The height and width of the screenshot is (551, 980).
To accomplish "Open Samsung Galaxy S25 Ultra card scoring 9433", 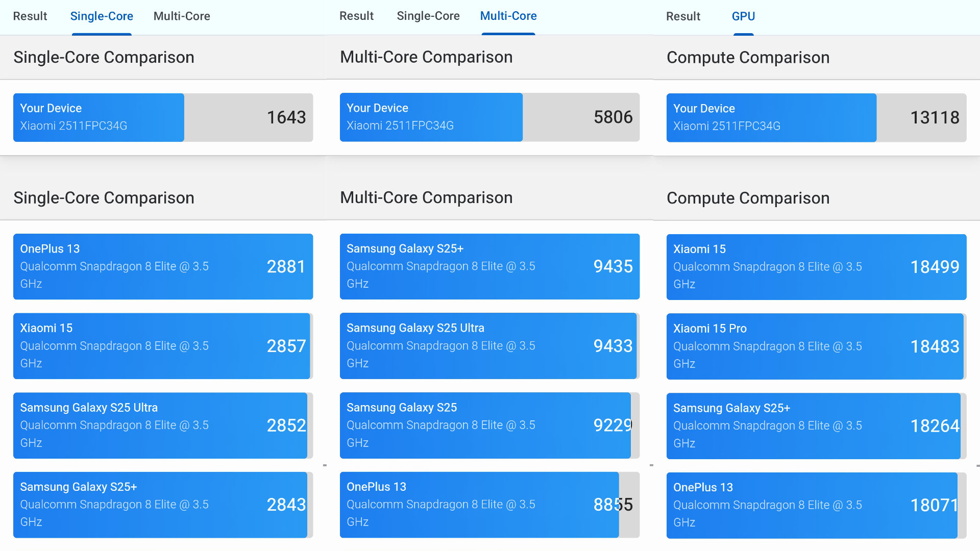I will pyautogui.click(x=490, y=346).
